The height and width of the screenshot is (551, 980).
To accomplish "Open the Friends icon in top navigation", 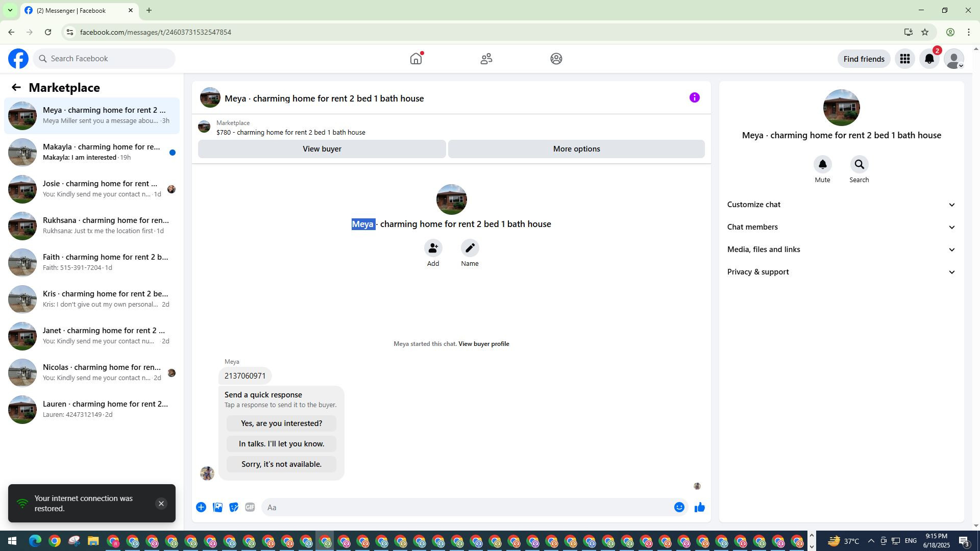I will 486,59.
